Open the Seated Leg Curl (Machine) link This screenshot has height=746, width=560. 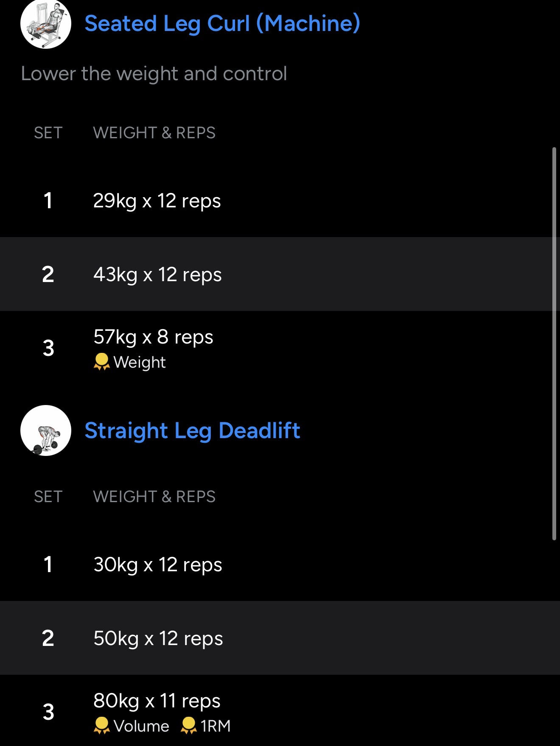pos(222,24)
